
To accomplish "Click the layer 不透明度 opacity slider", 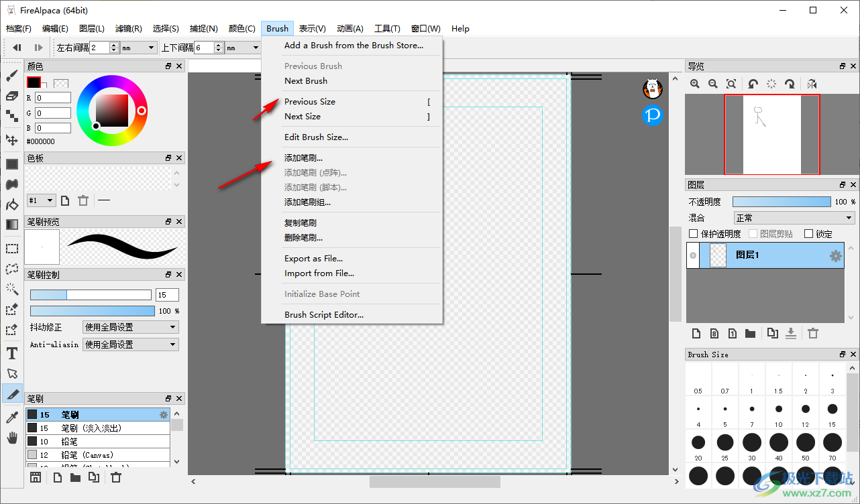I will pyautogui.click(x=782, y=201).
